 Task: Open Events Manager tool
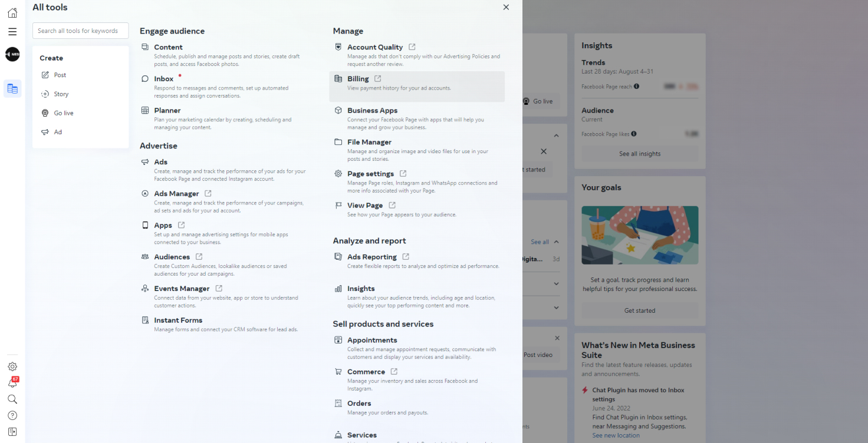(x=182, y=289)
